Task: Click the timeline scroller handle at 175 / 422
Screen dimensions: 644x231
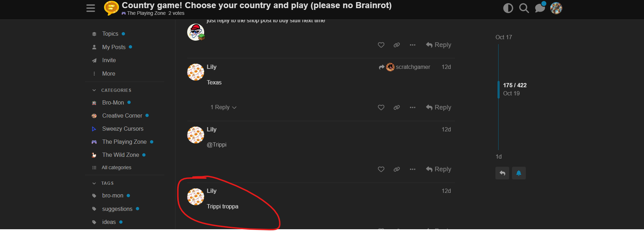Action: [x=499, y=89]
